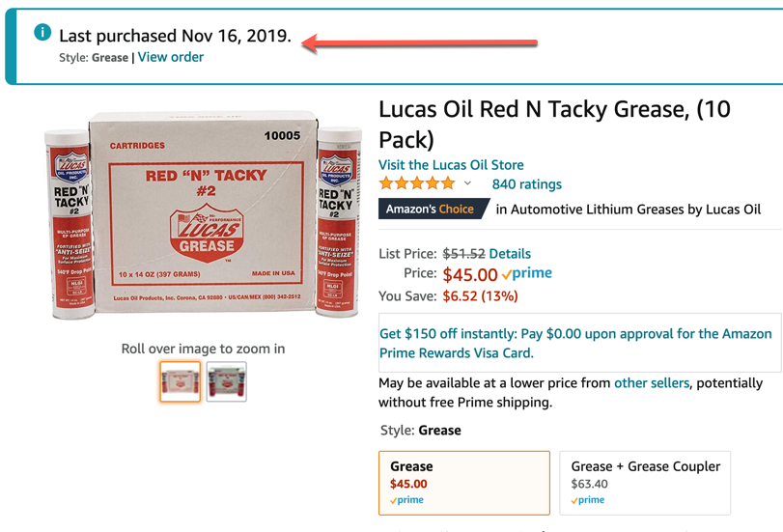Open the View order link

171,57
